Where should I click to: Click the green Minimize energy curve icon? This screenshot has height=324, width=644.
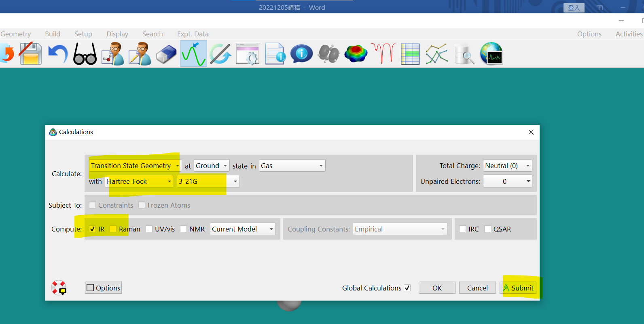coord(193,54)
